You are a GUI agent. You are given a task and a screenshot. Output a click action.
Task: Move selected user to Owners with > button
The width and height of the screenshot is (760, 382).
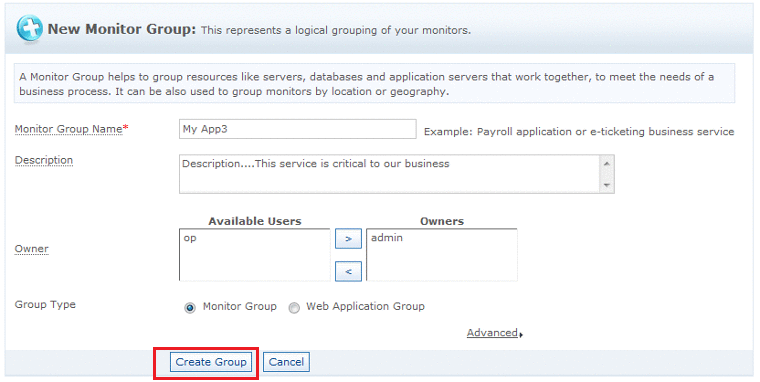point(348,239)
